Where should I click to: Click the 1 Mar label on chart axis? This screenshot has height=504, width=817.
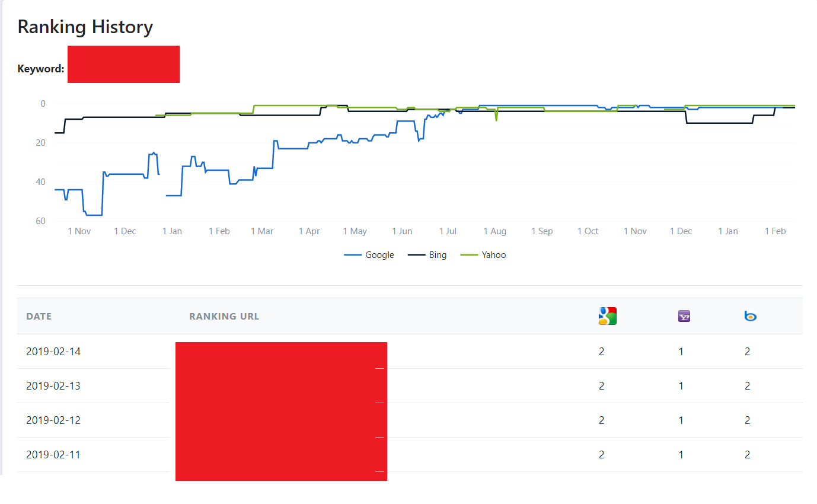pos(262,231)
